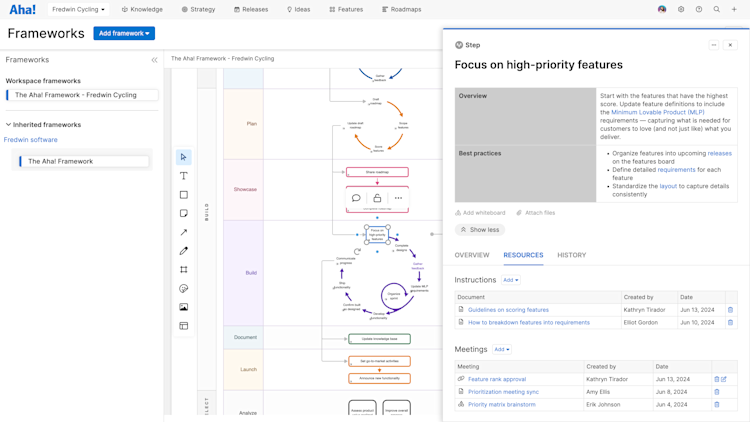The width and height of the screenshot is (750, 422).
Task: Select the Text tool
Action: point(184,176)
